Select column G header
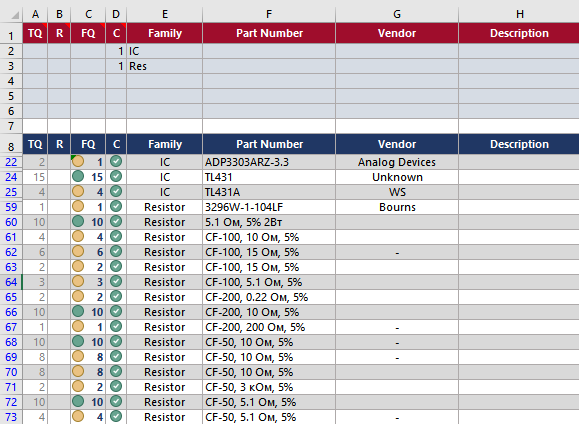Viewport: 579px width, 424px height. tap(397, 14)
